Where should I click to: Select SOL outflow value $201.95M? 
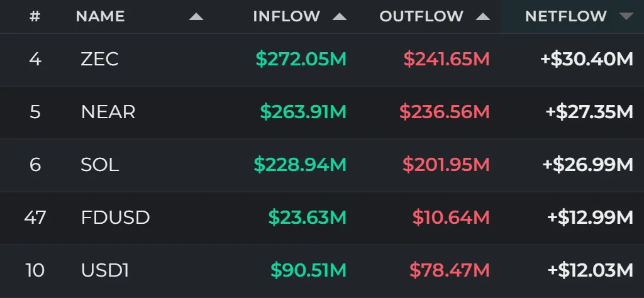446,165
